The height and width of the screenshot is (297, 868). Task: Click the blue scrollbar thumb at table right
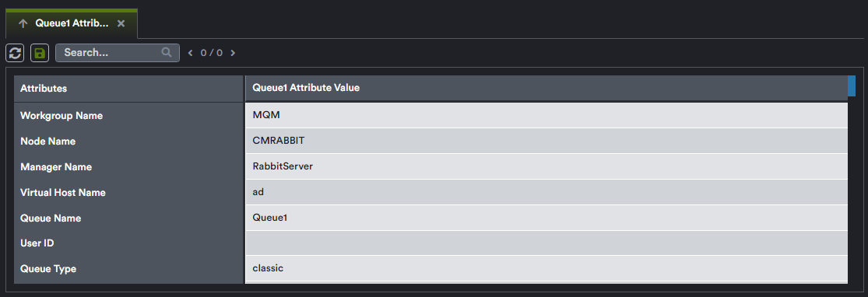[852, 86]
